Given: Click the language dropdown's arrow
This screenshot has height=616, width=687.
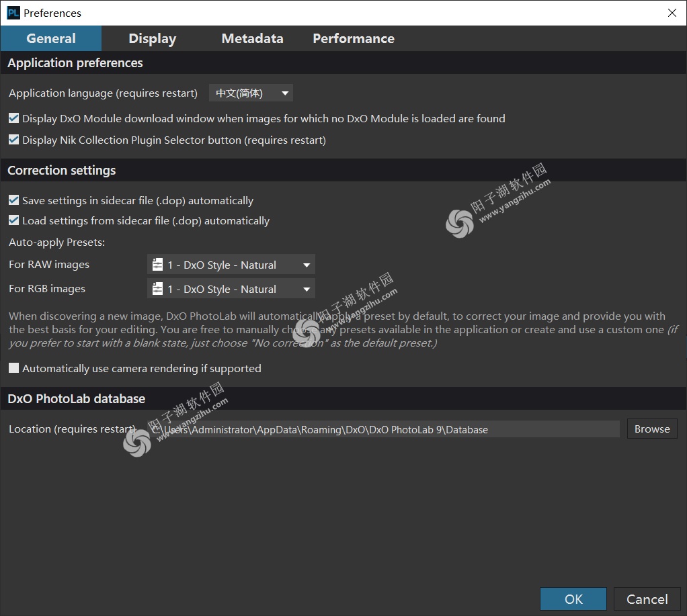Looking at the screenshot, I should pyautogui.click(x=285, y=93).
